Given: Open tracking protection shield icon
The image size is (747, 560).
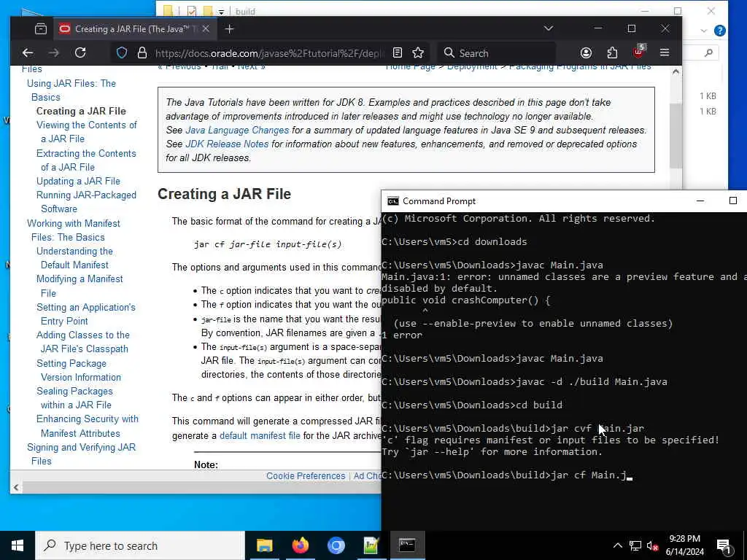Looking at the screenshot, I should (122, 52).
